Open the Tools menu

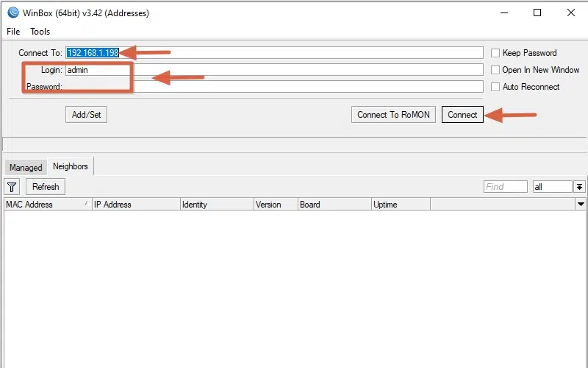[40, 32]
